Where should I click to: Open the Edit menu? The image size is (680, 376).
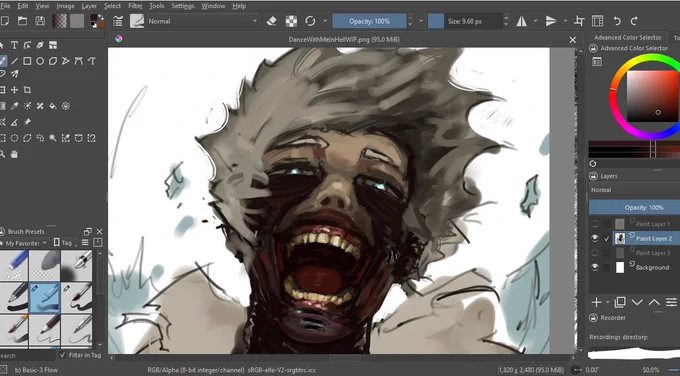click(23, 6)
